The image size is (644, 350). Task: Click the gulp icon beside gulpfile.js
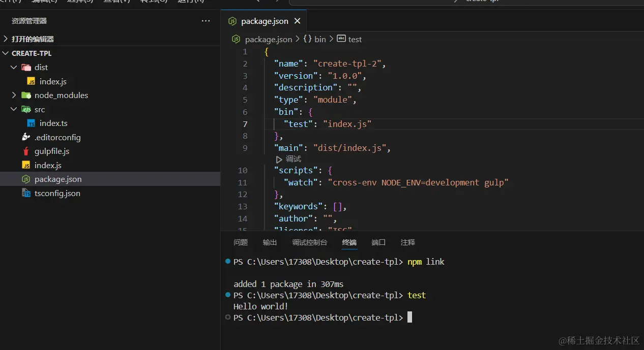(x=26, y=151)
